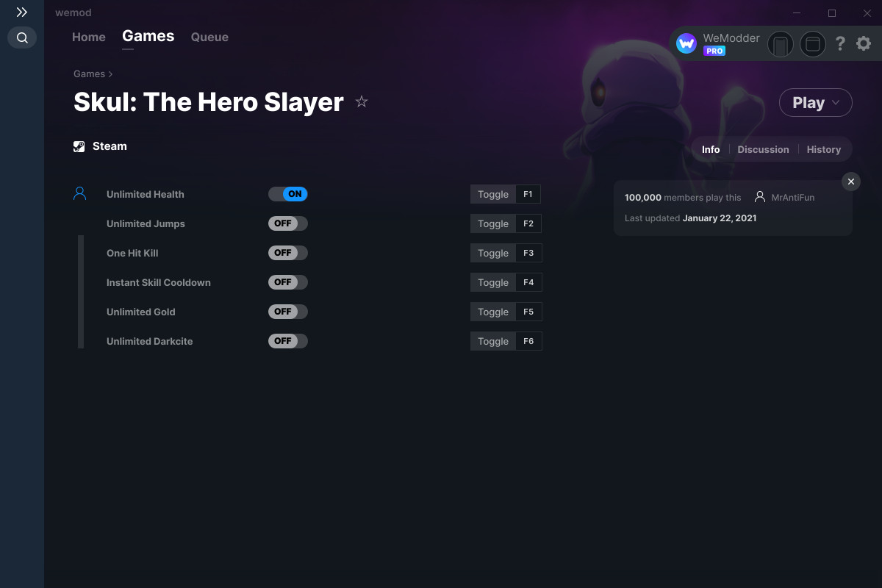The width and height of the screenshot is (882, 588).
Task: Click the Games breadcrumb chevron
Action: point(110,74)
